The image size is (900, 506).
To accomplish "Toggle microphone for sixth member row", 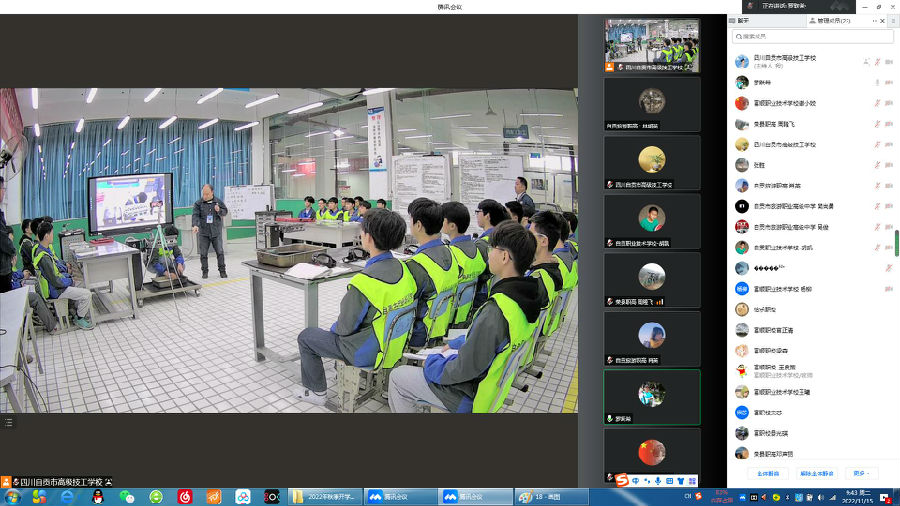I will pyautogui.click(x=877, y=165).
